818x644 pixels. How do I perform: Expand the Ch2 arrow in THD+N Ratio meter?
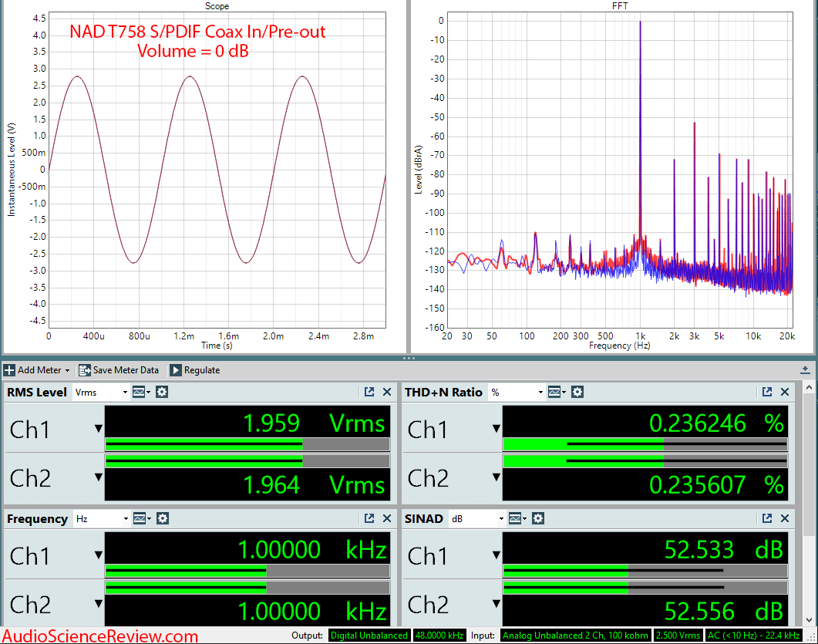click(x=496, y=477)
